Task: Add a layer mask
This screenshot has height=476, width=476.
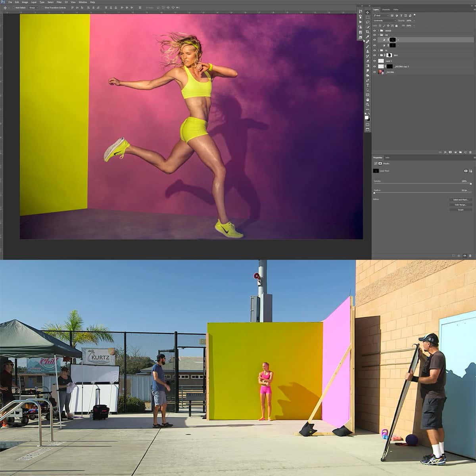Action: tap(450, 152)
